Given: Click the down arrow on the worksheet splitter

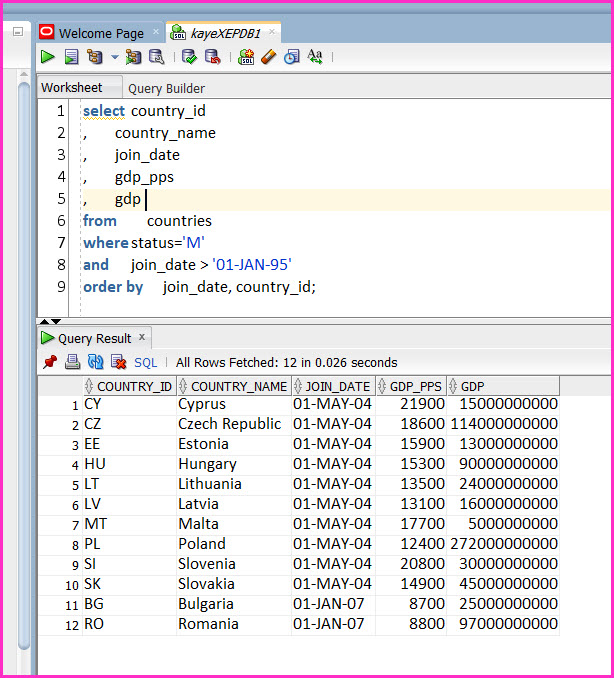Looking at the screenshot, I should 56,321.
